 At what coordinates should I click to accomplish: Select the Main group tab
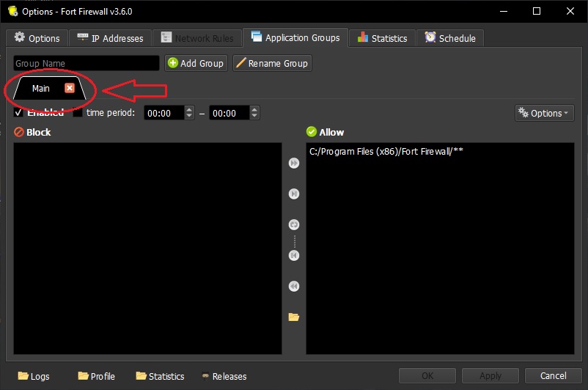click(x=41, y=89)
